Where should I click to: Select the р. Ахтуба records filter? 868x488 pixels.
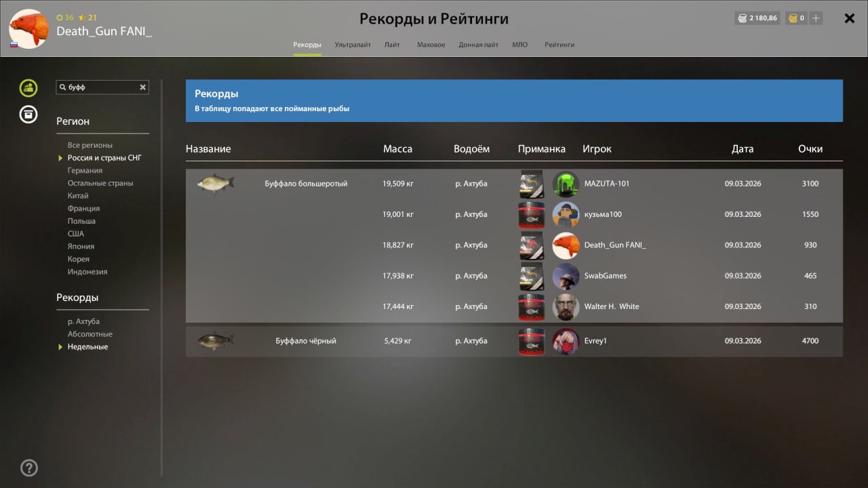coord(83,321)
